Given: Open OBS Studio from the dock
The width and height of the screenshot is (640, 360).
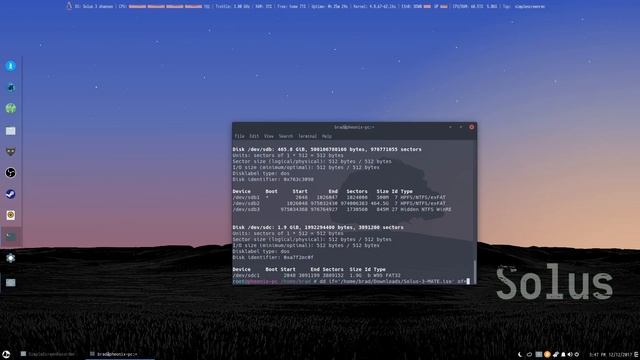Looking at the screenshot, I should [x=11, y=173].
